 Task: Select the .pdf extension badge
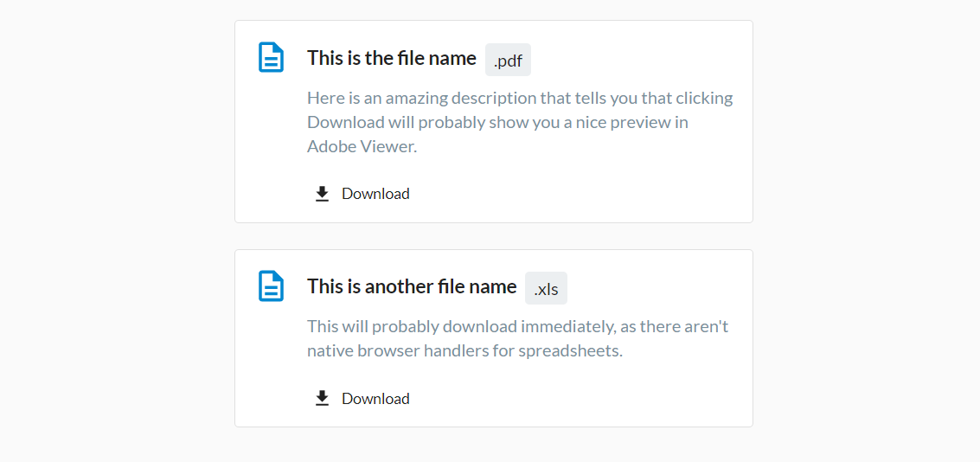pyautogui.click(x=508, y=61)
